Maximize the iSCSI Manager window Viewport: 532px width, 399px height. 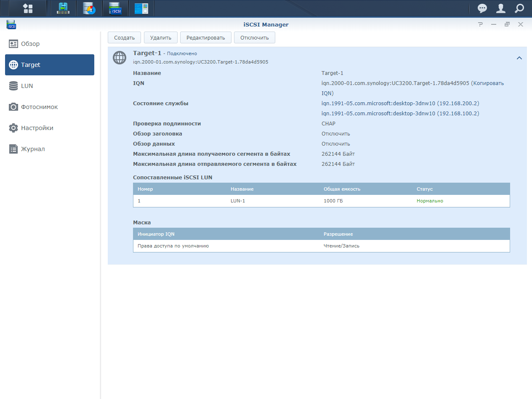tap(507, 24)
